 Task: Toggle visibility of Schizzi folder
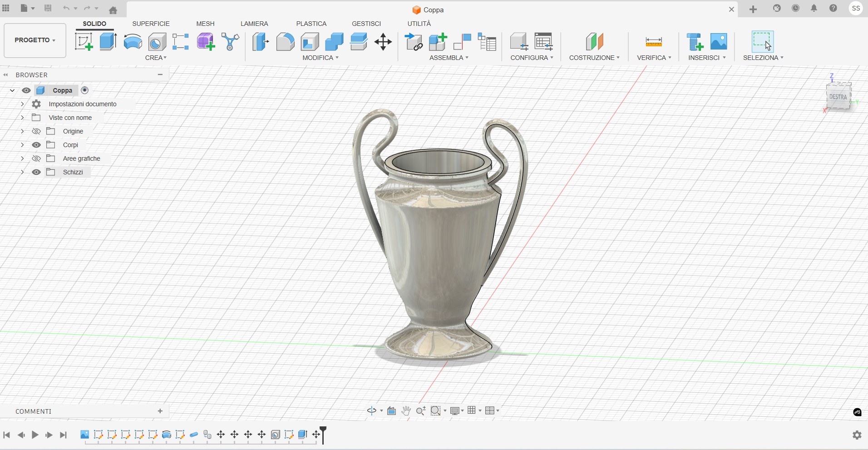(x=36, y=172)
